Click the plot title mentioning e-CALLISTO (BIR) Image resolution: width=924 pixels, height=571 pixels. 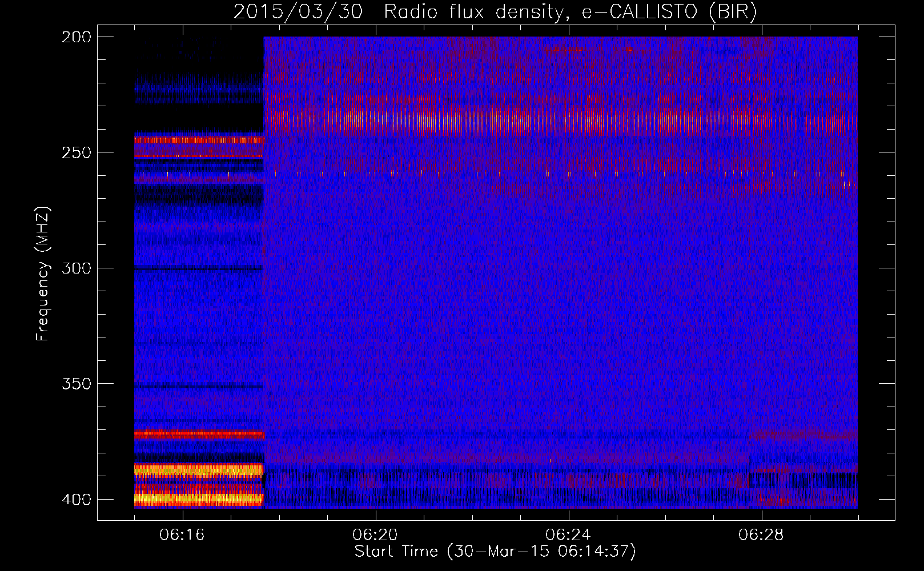point(495,12)
